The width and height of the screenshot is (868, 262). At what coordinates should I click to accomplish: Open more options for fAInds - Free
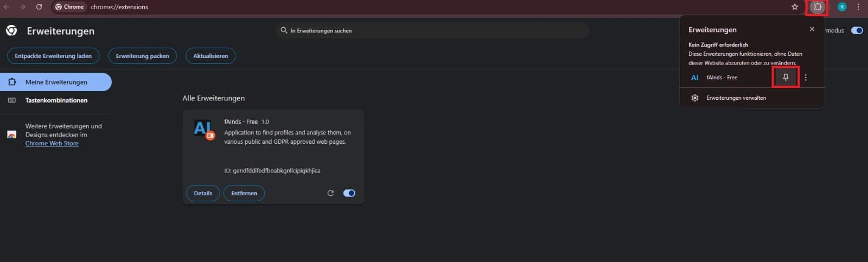coord(806,78)
